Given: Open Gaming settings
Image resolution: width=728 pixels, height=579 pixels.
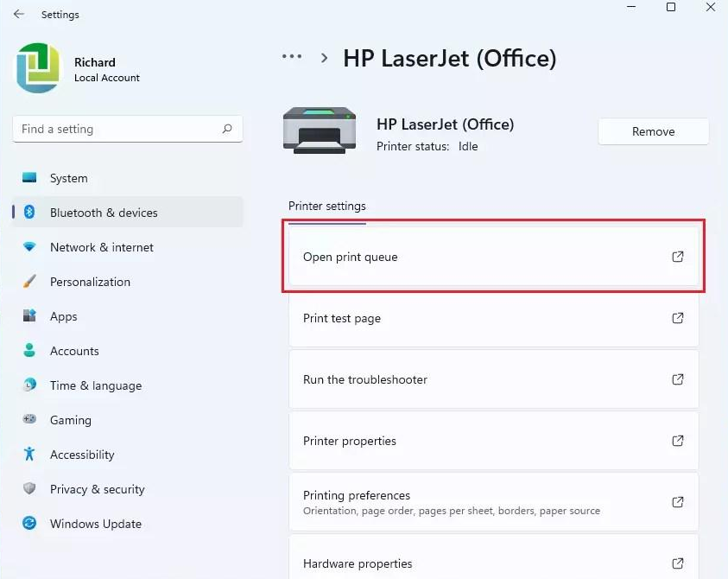Looking at the screenshot, I should pyautogui.click(x=128, y=420).
